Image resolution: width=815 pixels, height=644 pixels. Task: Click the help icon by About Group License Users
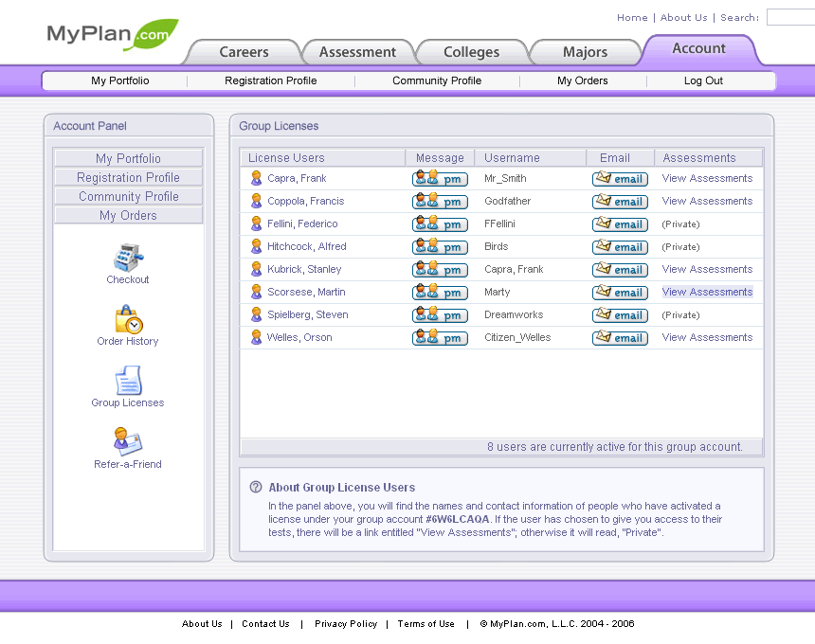point(256,487)
